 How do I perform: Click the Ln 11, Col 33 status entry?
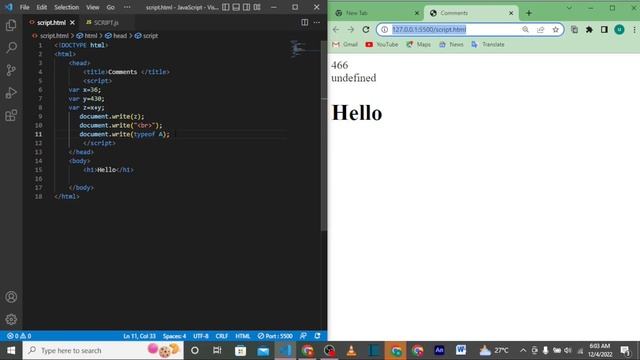(140, 336)
